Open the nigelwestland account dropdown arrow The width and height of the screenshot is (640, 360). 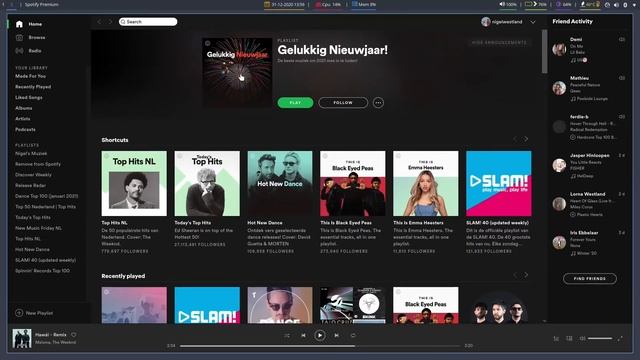(533, 22)
